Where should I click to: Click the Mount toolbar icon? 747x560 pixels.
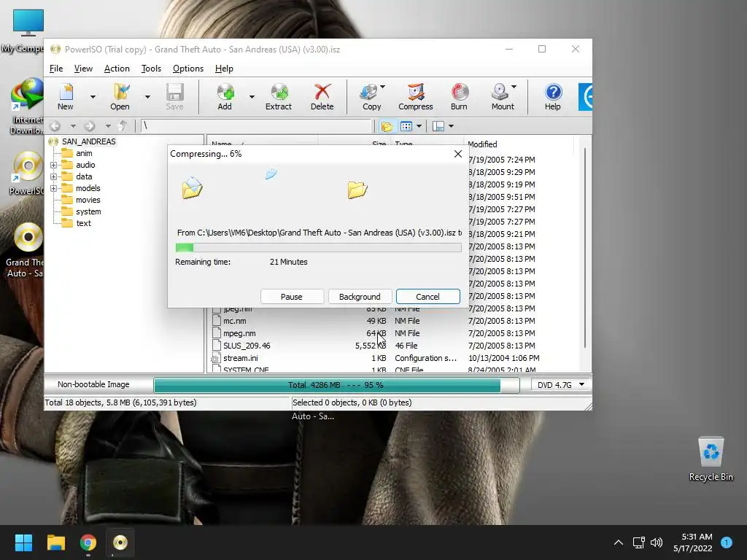point(503,97)
